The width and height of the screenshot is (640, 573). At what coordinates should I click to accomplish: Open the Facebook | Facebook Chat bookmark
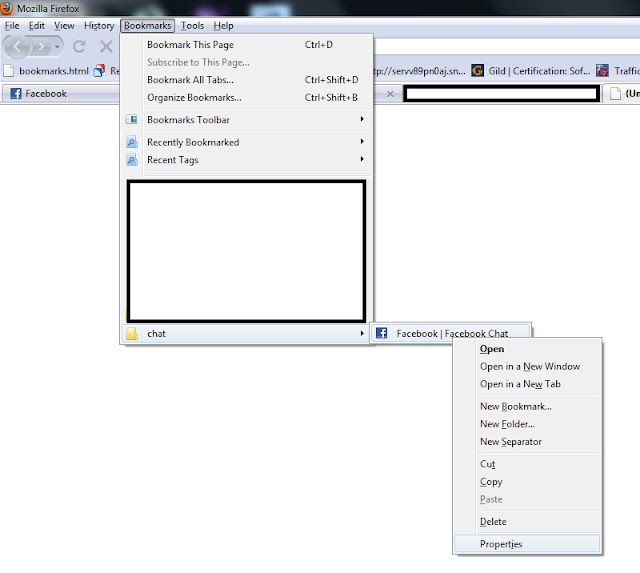(x=451, y=333)
